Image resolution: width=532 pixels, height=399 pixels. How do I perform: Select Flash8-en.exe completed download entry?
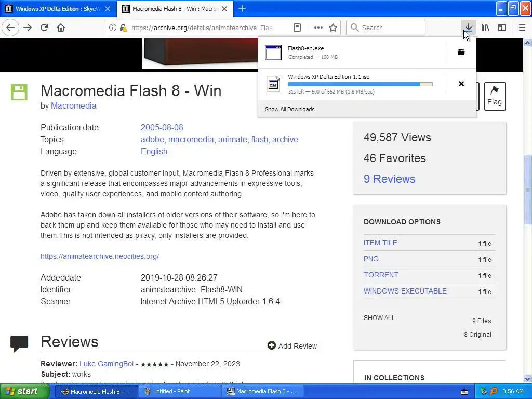(352, 52)
